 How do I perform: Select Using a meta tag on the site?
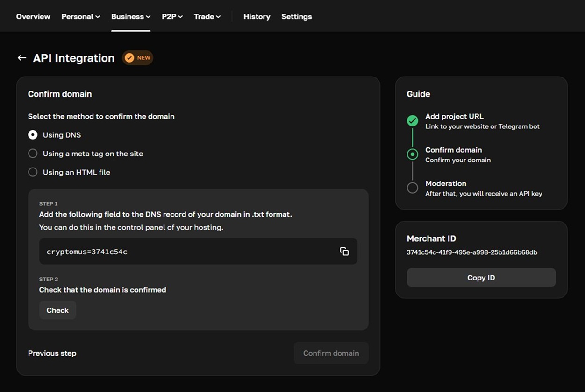coord(33,154)
